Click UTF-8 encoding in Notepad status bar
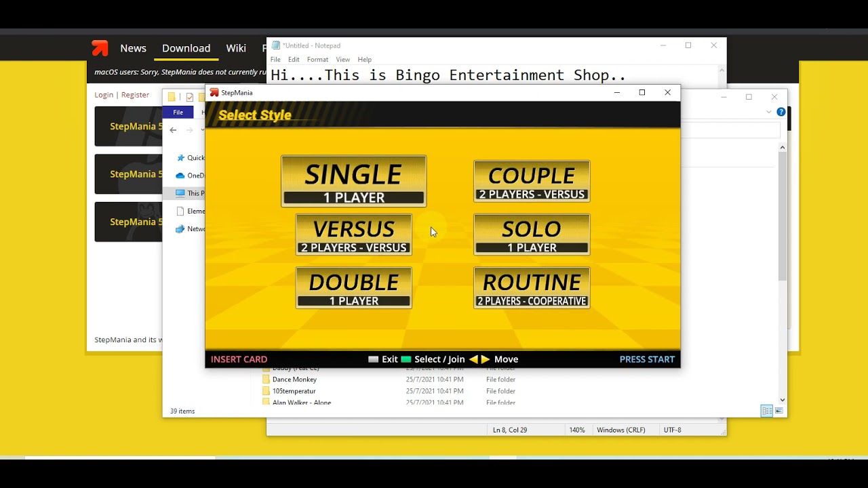Screen dimensions: 868x488 coord(672,430)
